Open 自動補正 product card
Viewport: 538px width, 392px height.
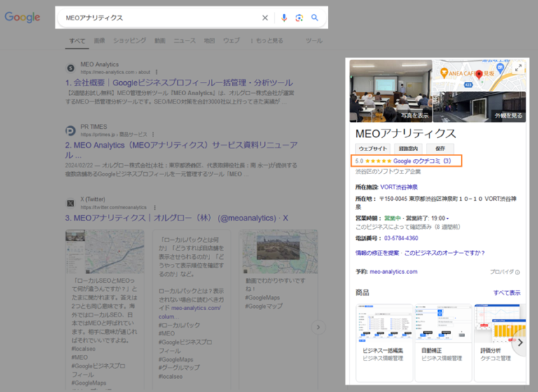443,342
